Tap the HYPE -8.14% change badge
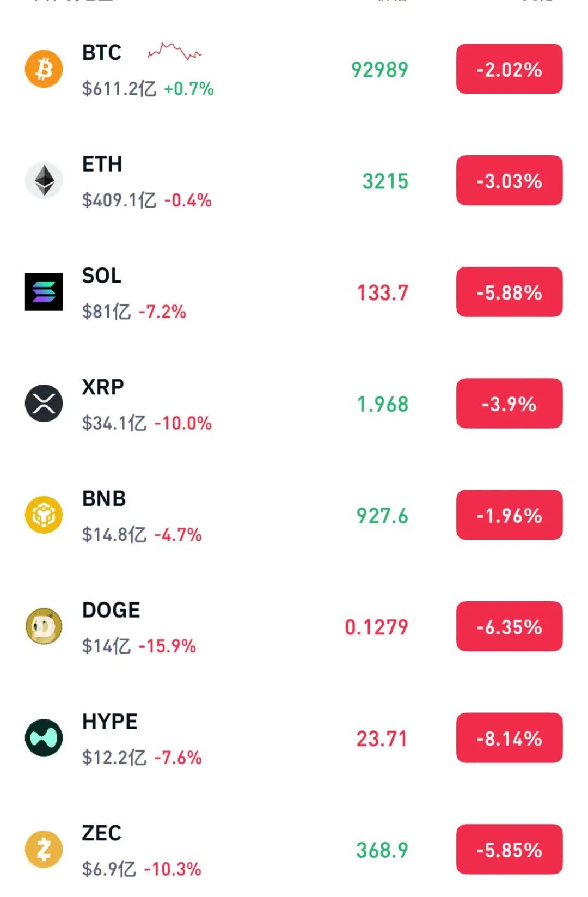This screenshot has width=588, height=897. coord(509,738)
